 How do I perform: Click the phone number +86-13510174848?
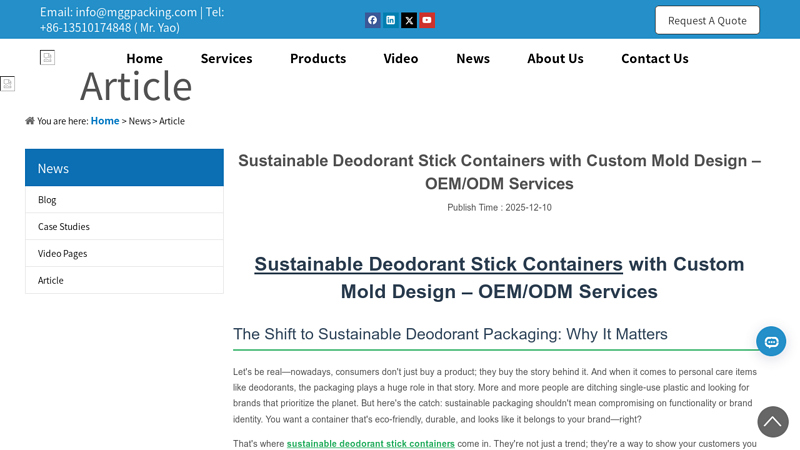click(x=86, y=28)
